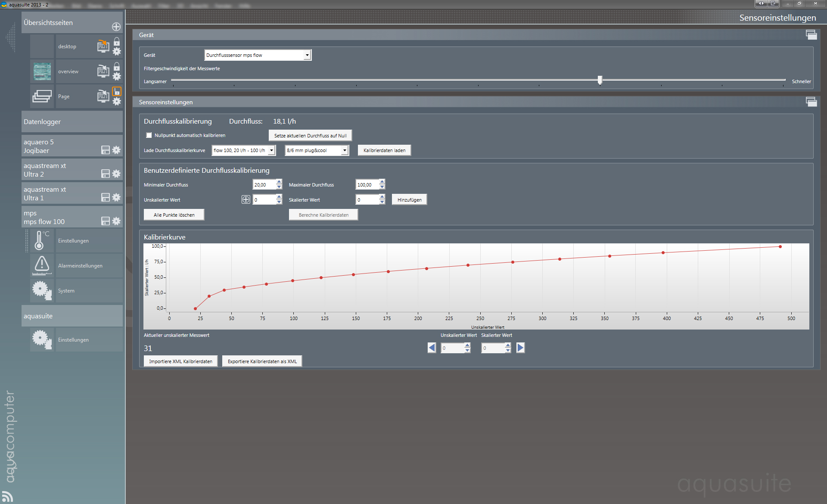Screen dimensions: 827x504
Task: Click Alle Punkte löschen button
Action: [174, 215]
